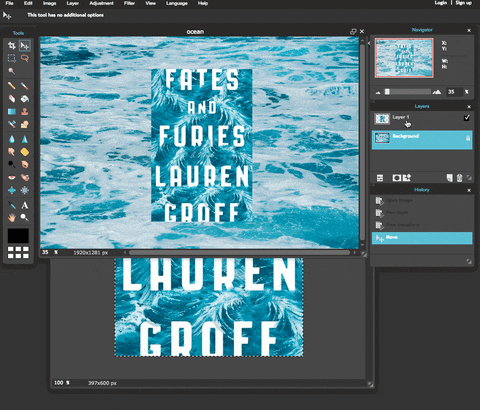The width and height of the screenshot is (480, 410).
Task: Click the ocean window vertical scrollbar
Action: pos(362,142)
